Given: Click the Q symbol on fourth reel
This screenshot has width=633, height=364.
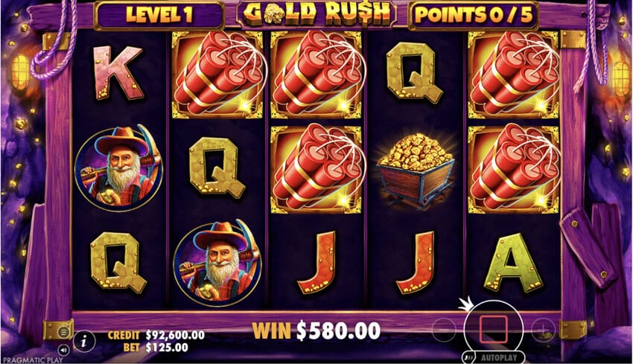Looking at the screenshot, I should 414,71.
